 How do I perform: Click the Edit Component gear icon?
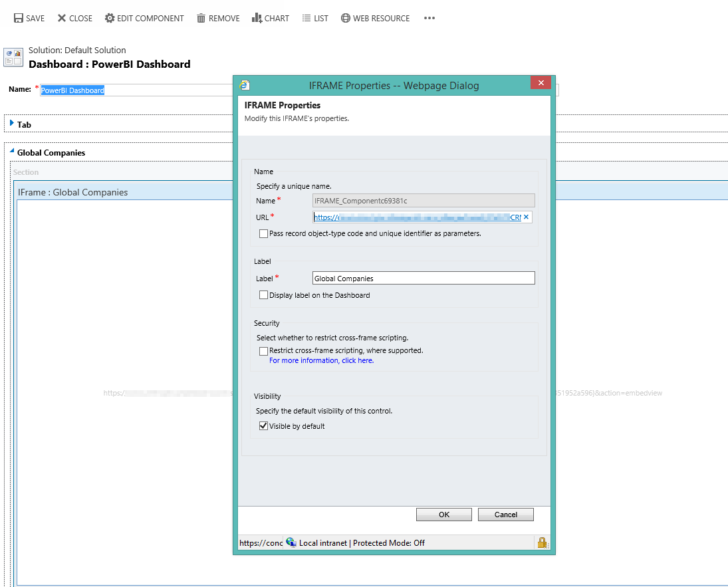click(110, 19)
